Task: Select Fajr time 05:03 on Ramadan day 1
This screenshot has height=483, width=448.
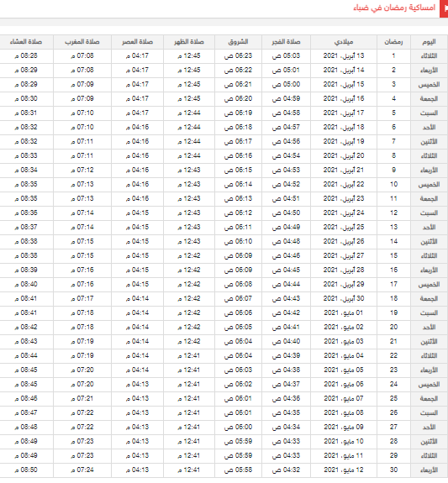Action: (x=286, y=56)
